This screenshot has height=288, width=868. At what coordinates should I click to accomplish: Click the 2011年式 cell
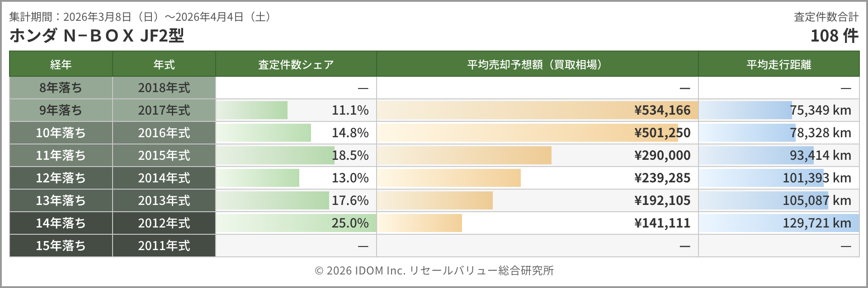coord(164,246)
